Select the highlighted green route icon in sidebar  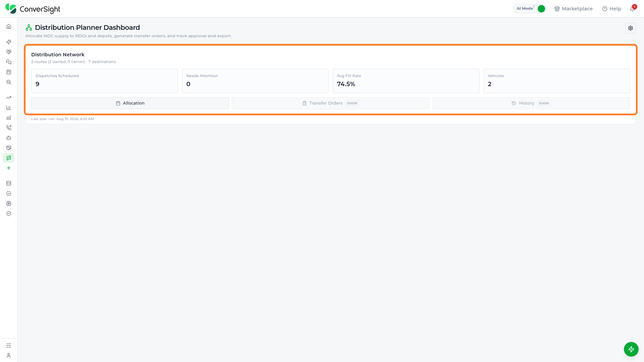(x=9, y=158)
